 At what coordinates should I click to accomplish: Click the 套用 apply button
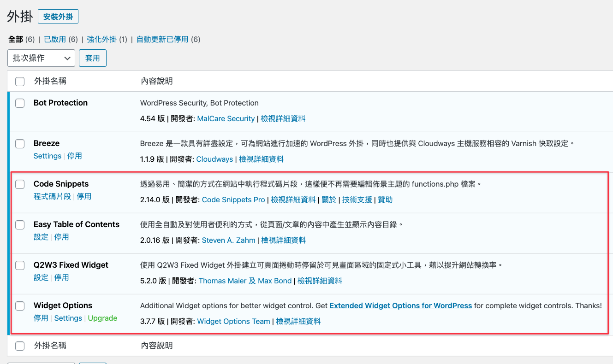point(93,58)
